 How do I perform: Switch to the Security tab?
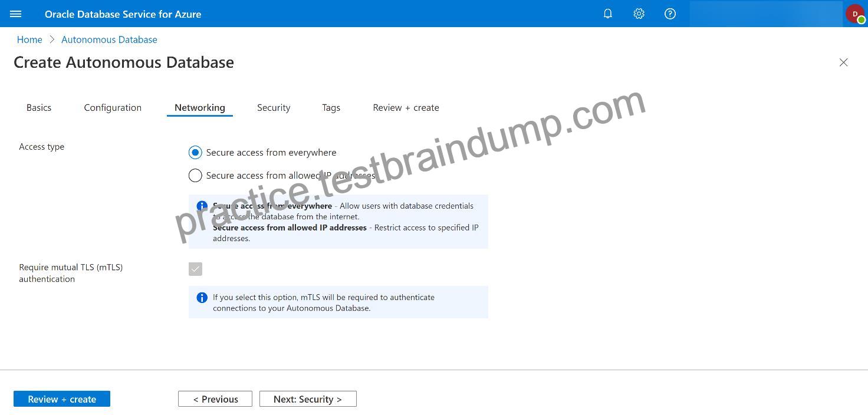tap(274, 108)
